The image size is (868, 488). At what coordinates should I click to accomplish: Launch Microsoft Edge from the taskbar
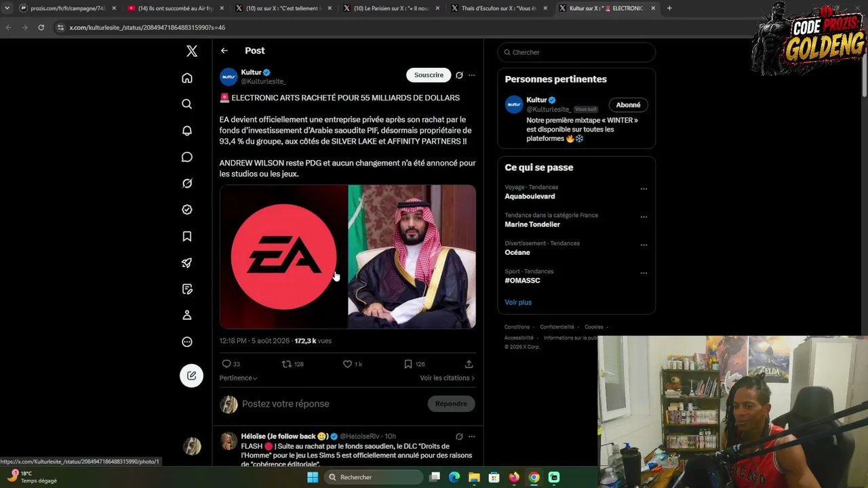pyautogui.click(x=454, y=477)
